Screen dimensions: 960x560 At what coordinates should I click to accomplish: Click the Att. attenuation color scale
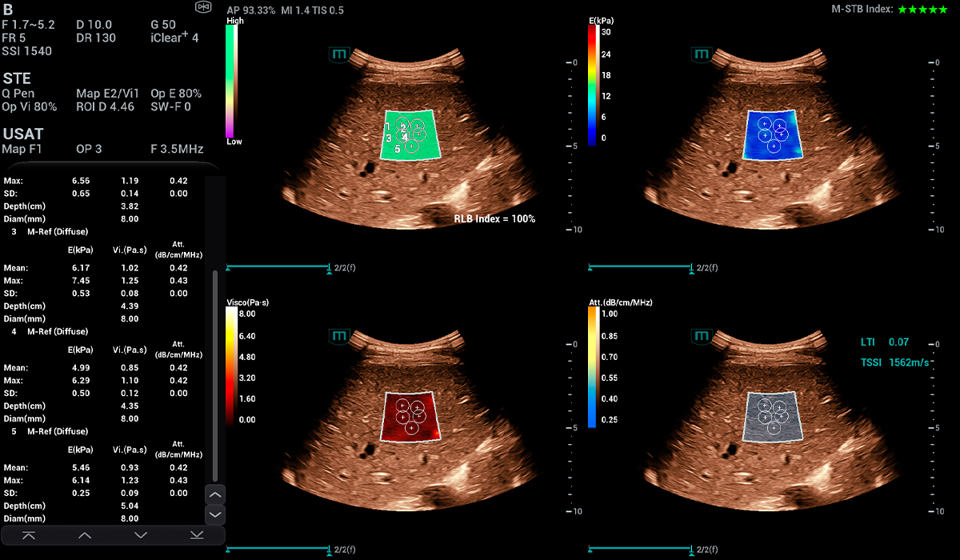coord(592,367)
